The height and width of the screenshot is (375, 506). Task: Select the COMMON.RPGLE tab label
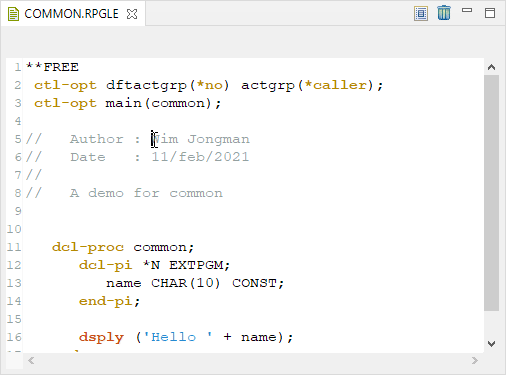[x=71, y=14]
